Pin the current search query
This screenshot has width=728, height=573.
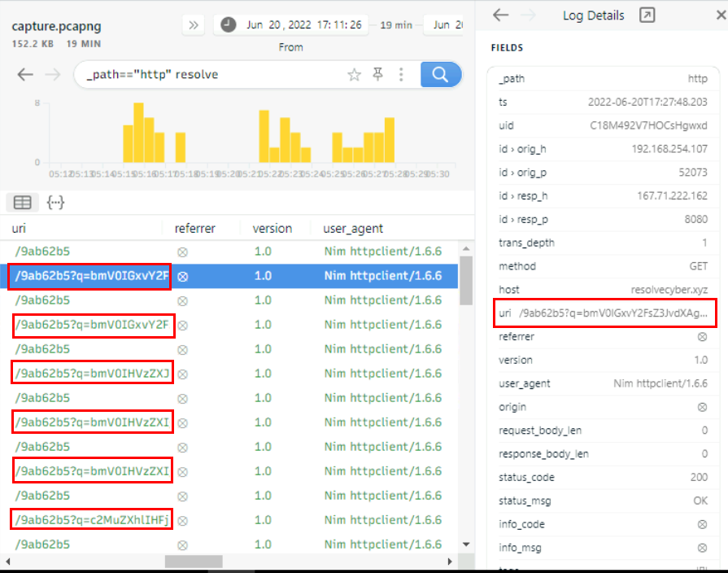tap(377, 75)
